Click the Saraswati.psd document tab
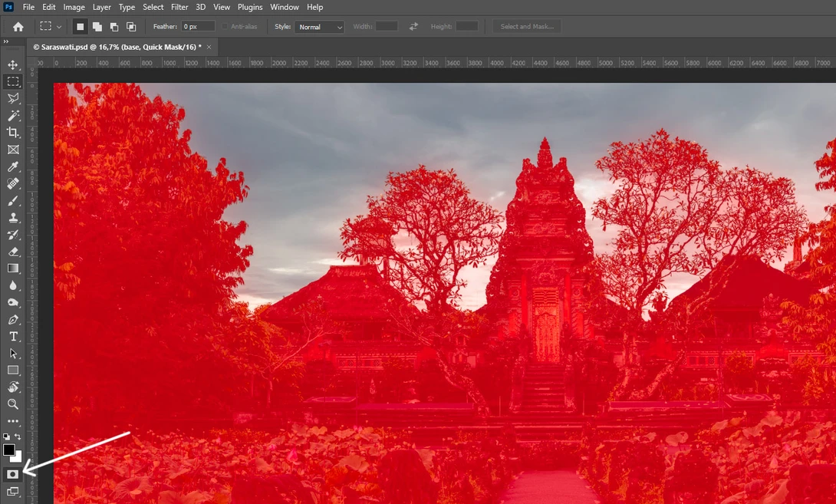836x504 pixels. pos(115,47)
